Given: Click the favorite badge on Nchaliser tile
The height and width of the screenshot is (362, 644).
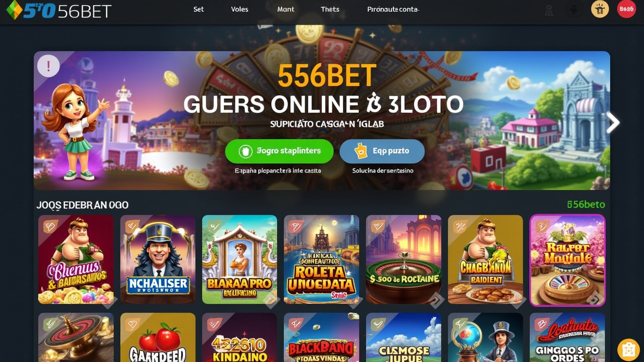Looking at the screenshot, I should 132,227.
